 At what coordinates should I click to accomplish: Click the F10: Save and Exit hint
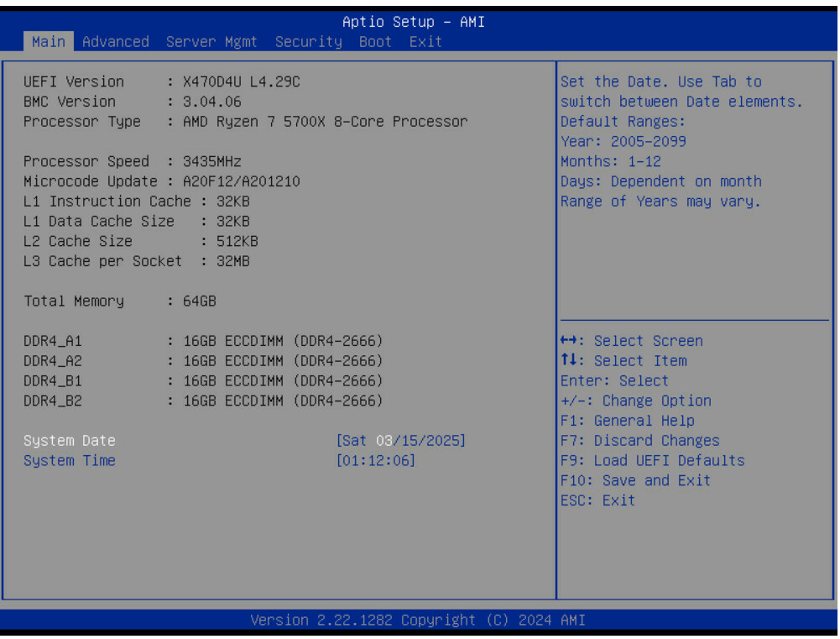pos(635,480)
